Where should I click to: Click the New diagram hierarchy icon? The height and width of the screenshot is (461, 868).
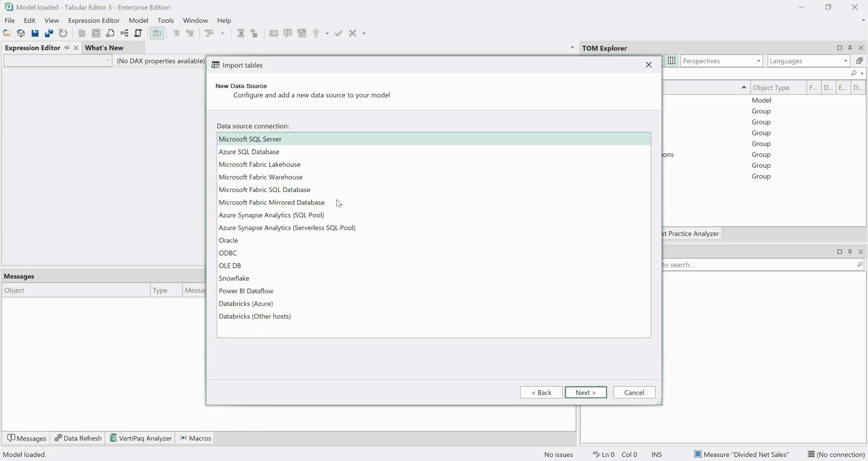point(124,33)
